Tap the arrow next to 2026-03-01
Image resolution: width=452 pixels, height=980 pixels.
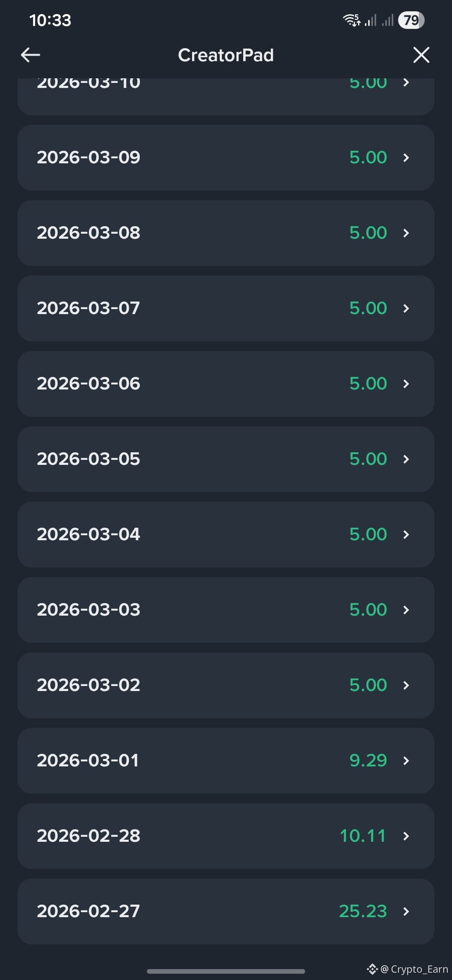[406, 761]
